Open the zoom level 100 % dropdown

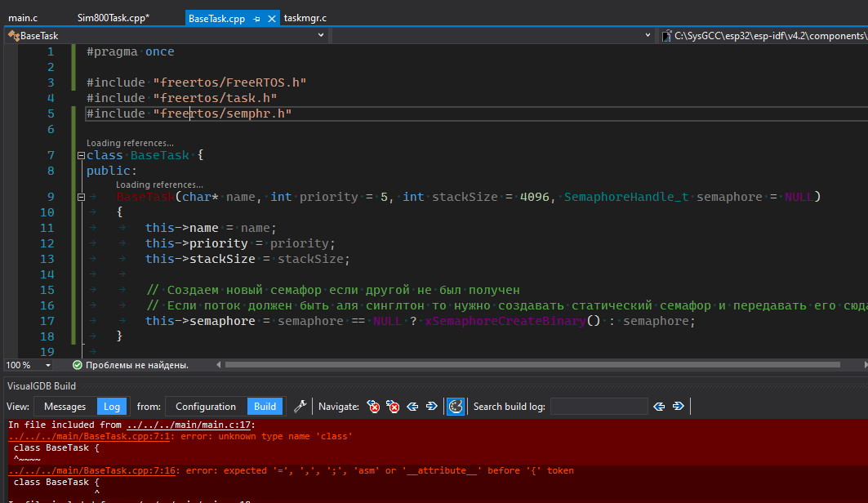[x=48, y=365]
